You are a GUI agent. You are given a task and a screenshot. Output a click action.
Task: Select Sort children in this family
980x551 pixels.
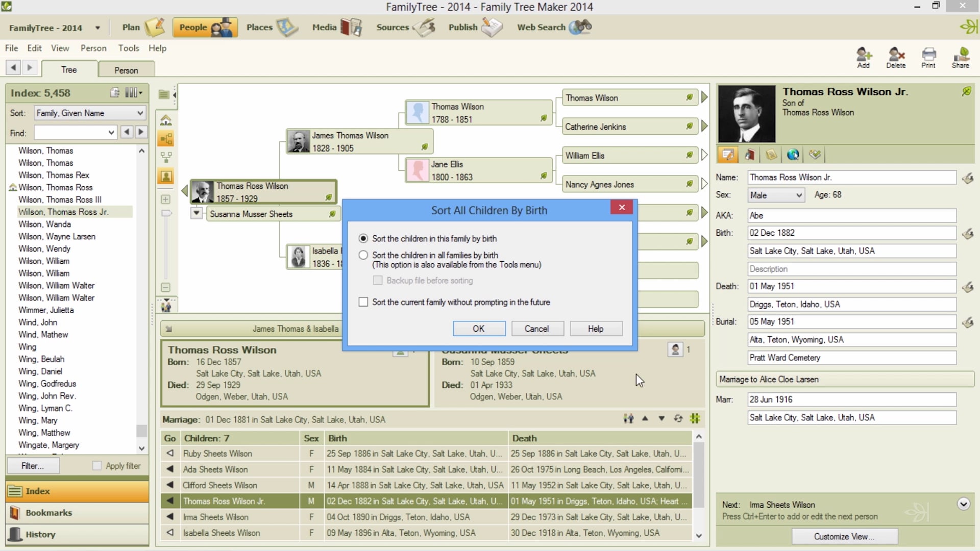(x=363, y=237)
